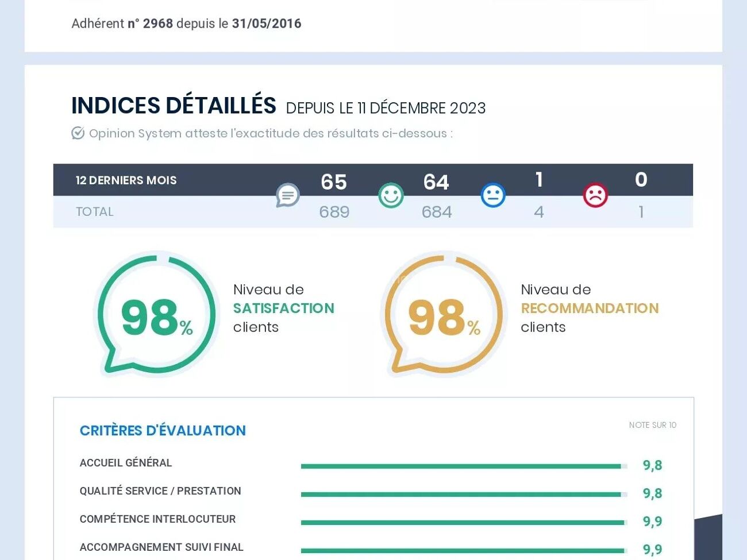Click the speech bubble total reviews icon
747x560 pixels.
[x=287, y=196]
